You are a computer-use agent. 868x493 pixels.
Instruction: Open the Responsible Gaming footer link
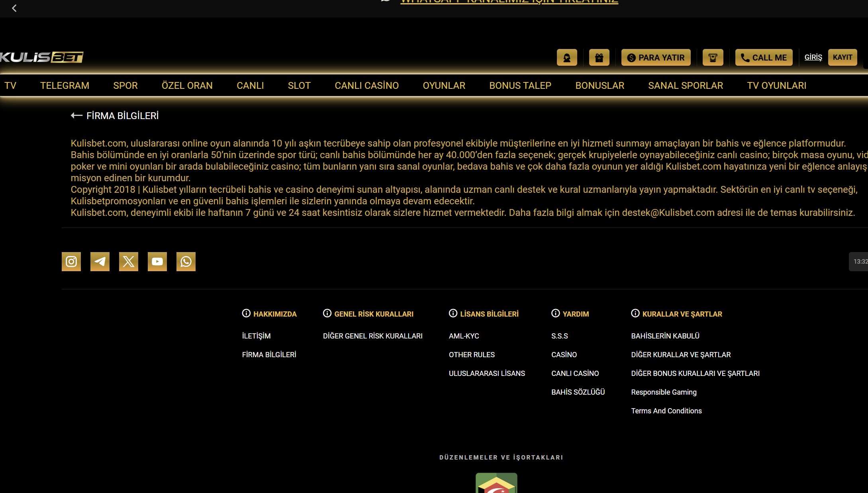[664, 392]
